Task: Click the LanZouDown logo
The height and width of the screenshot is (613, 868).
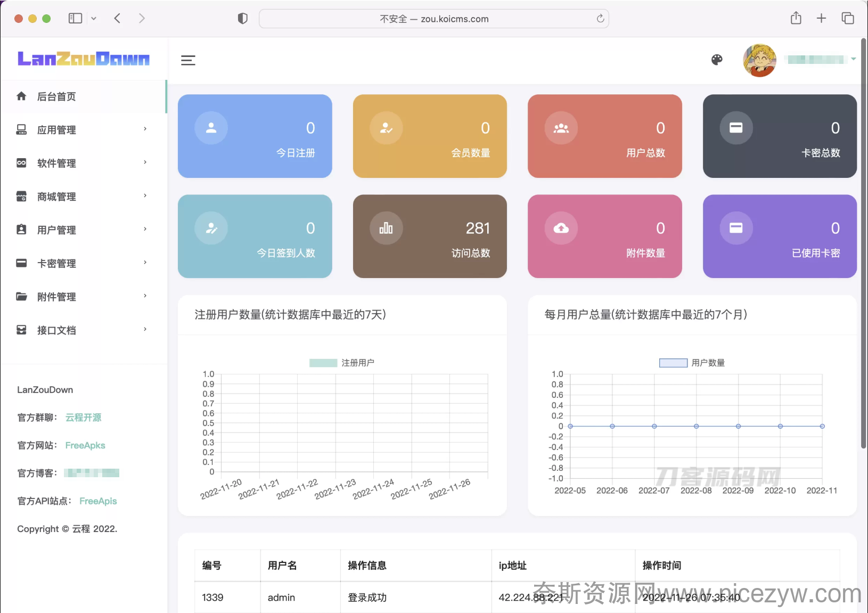Action: pyautogui.click(x=84, y=58)
